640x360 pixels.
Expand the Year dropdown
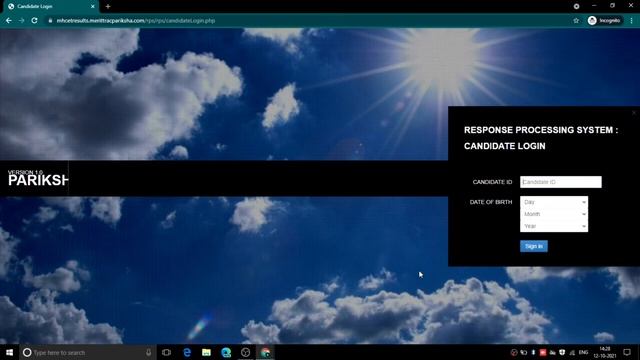(x=554, y=226)
